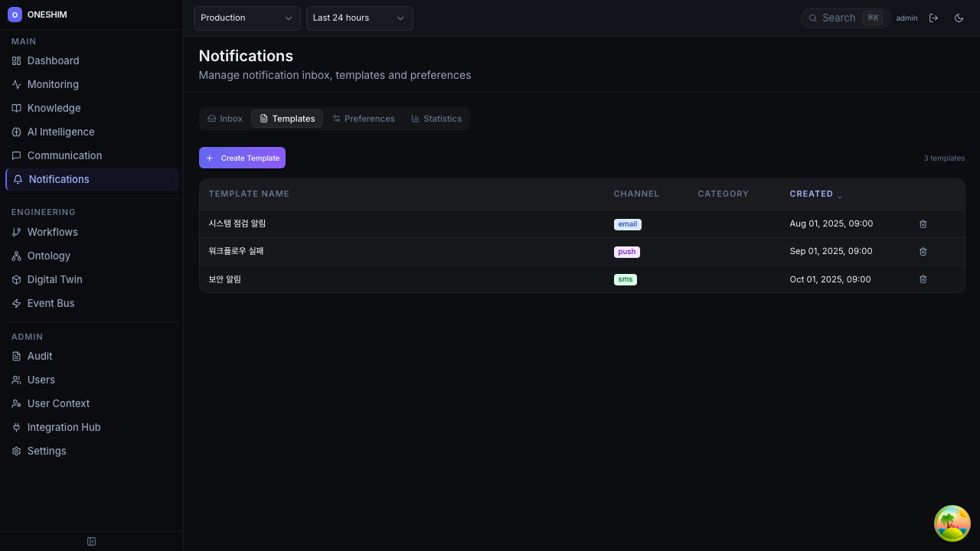980x551 pixels.
Task: Navigate to the Event Bus page
Action: [51, 303]
